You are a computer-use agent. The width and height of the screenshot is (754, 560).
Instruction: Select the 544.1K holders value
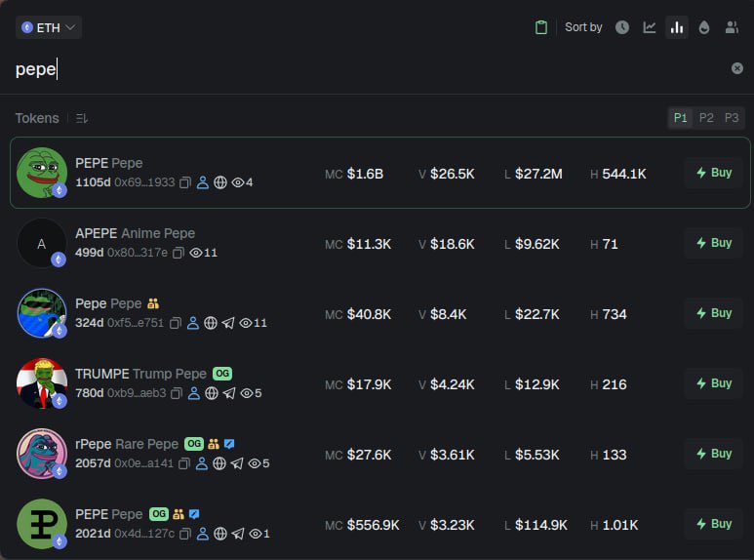click(x=624, y=174)
